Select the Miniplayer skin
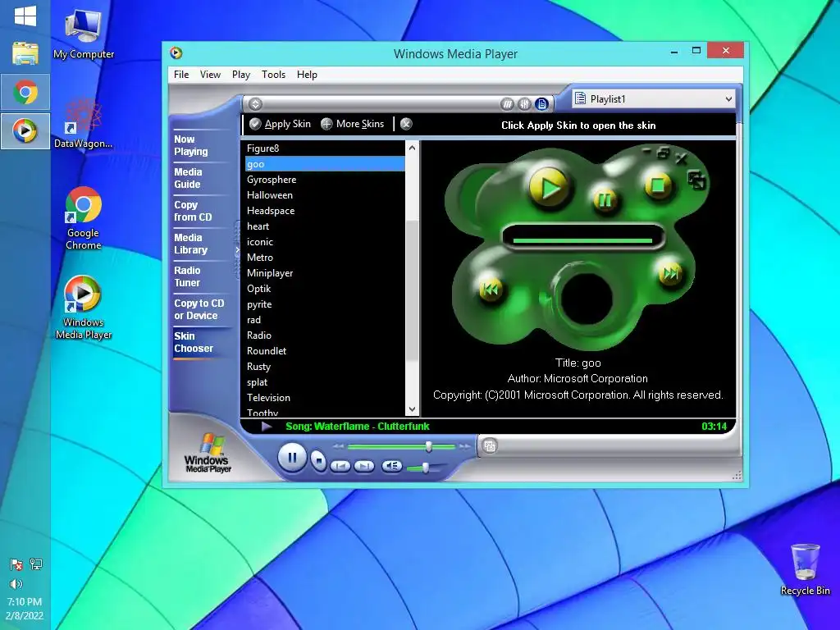 tap(325, 272)
